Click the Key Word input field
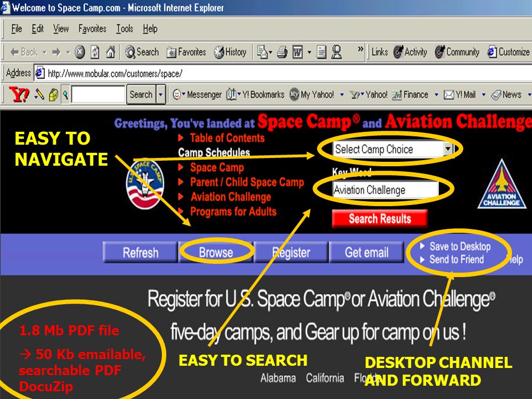532x399 pixels. click(x=386, y=190)
